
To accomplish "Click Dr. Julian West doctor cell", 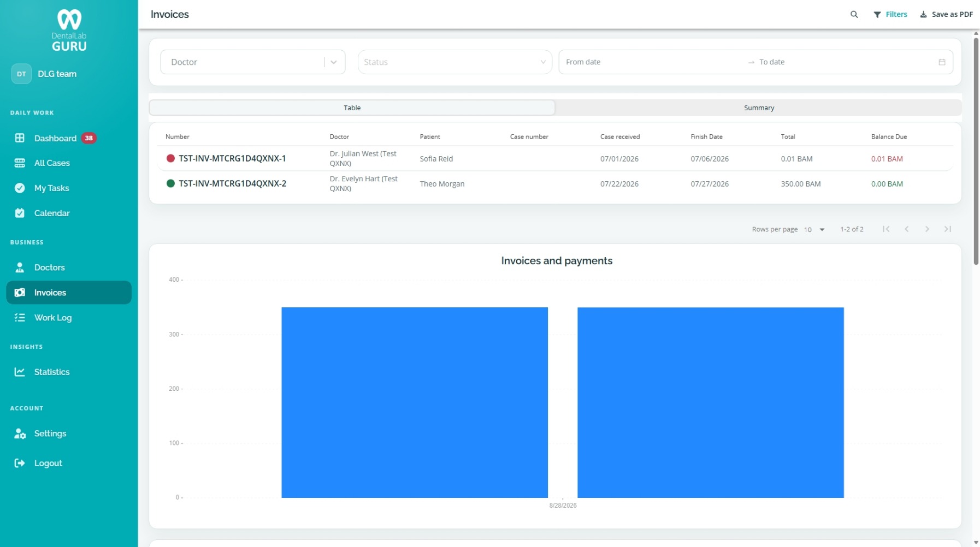I will 363,158.
